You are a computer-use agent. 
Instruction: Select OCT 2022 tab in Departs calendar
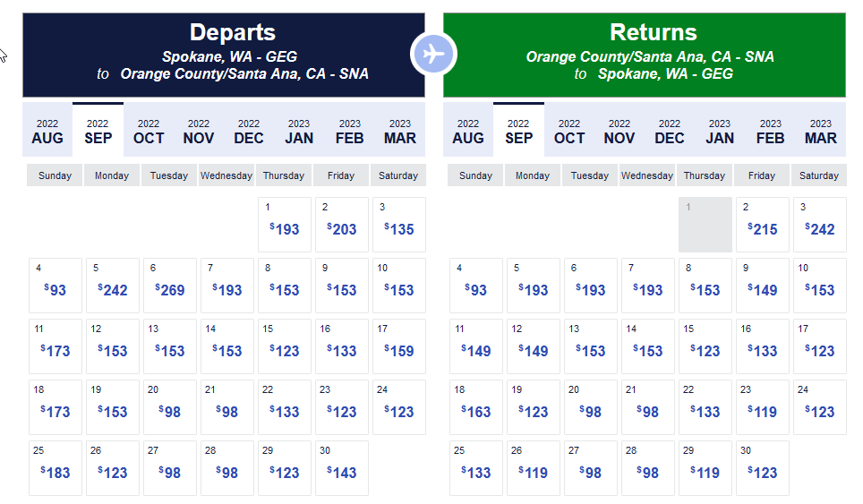[149, 131]
